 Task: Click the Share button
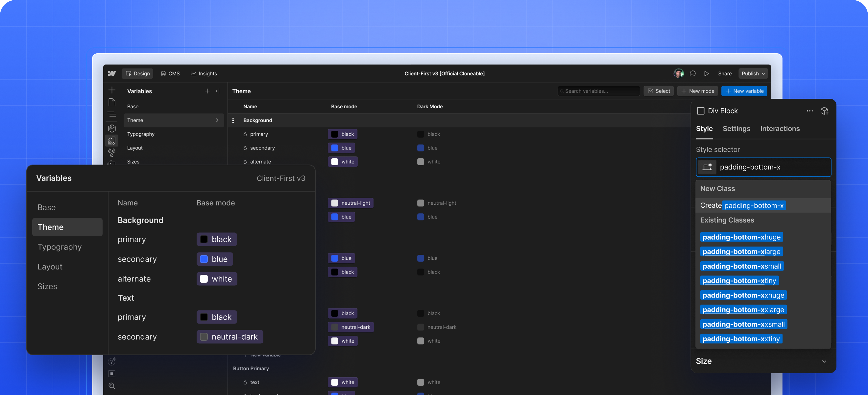(x=725, y=73)
